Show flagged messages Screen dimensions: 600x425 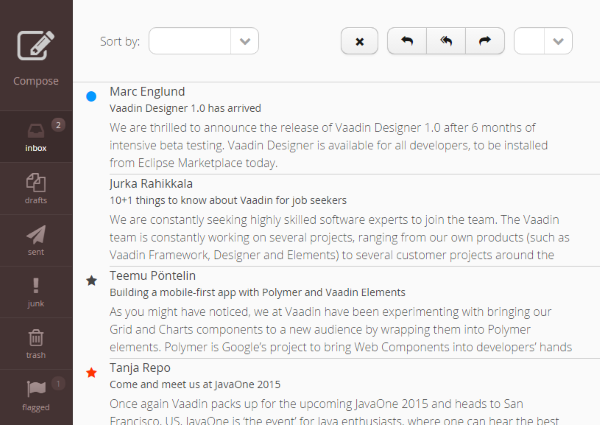coord(36,397)
